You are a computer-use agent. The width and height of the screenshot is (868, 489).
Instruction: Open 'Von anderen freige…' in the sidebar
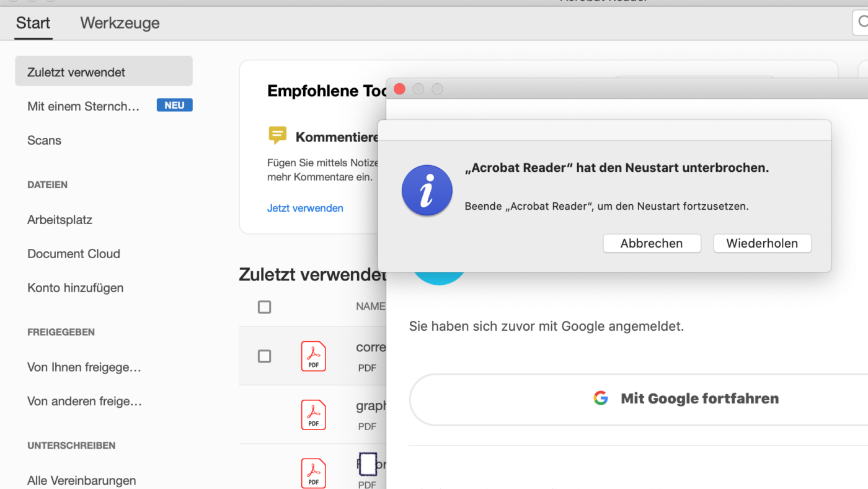pyautogui.click(x=84, y=402)
